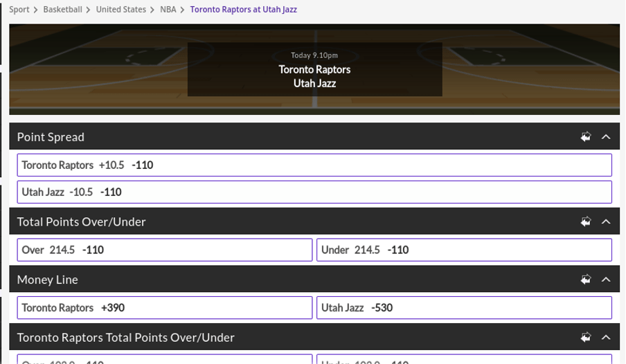The height and width of the screenshot is (364, 626).
Task: Click the basketball court banner image
Action: 314,69
